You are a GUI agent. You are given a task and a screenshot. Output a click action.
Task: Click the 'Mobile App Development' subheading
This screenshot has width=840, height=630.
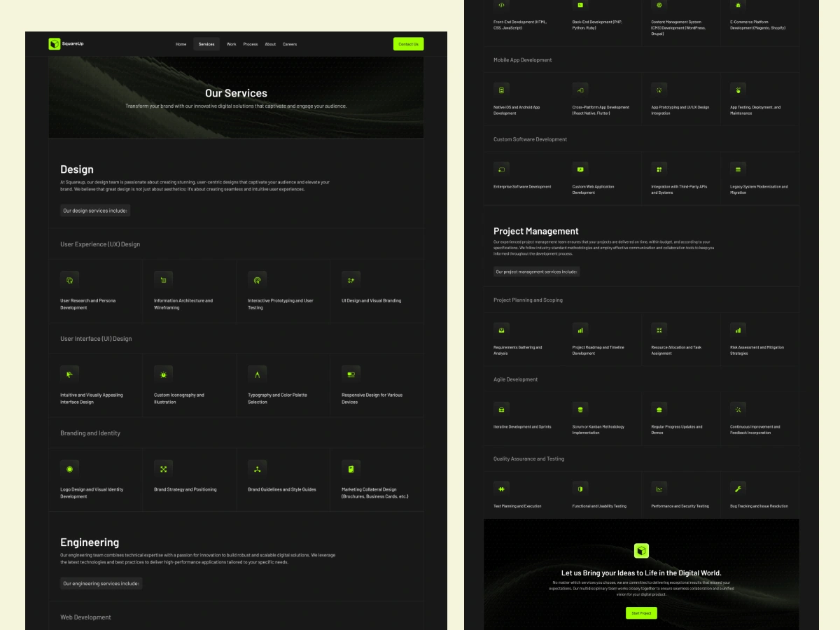click(522, 60)
